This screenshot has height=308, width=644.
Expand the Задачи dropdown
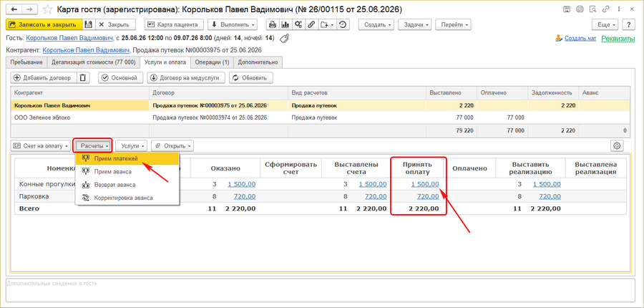(x=415, y=24)
